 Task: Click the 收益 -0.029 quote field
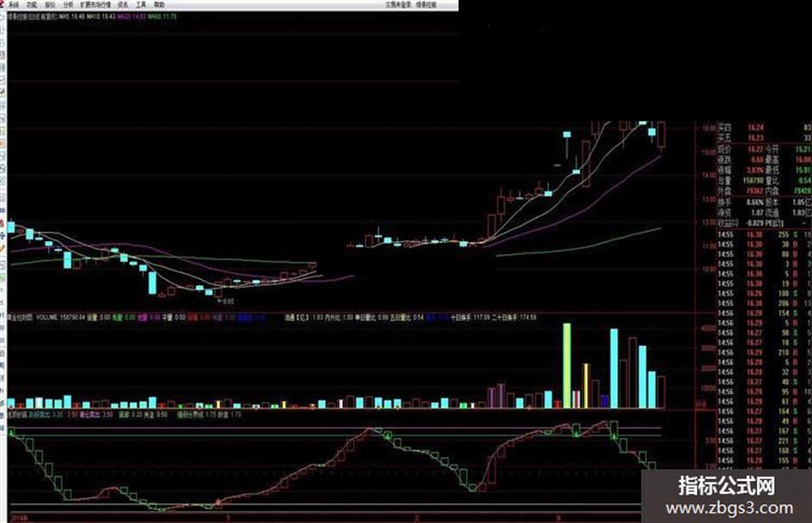click(741, 222)
